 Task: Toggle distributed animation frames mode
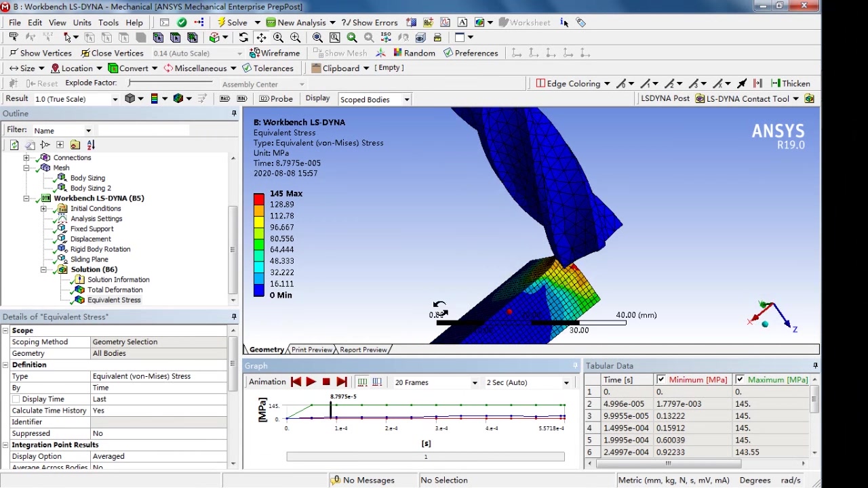[362, 382]
